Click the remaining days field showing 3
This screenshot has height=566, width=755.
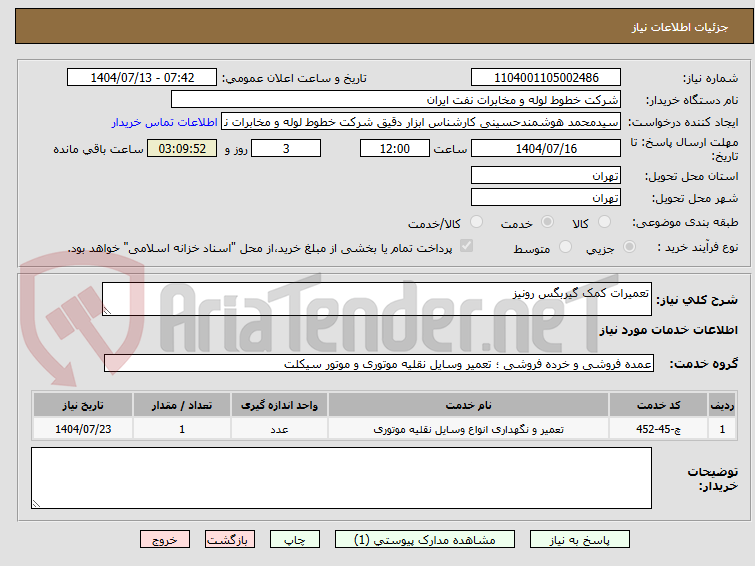pyautogui.click(x=286, y=148)
